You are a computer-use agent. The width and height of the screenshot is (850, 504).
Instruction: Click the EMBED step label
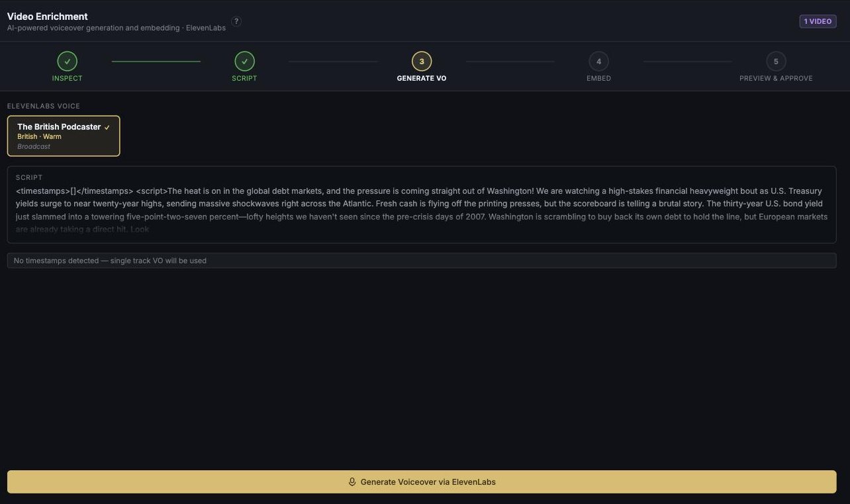pos(598,78)
